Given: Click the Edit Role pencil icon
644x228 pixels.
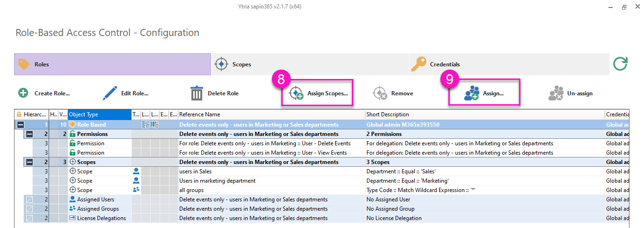Looking at the screenshot, I should (109, 93).
